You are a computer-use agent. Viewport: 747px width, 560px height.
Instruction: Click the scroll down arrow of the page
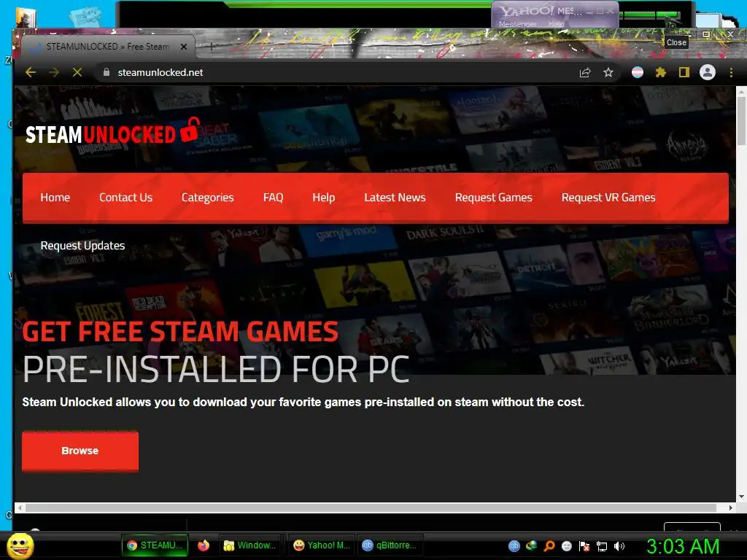coord(741,497)
